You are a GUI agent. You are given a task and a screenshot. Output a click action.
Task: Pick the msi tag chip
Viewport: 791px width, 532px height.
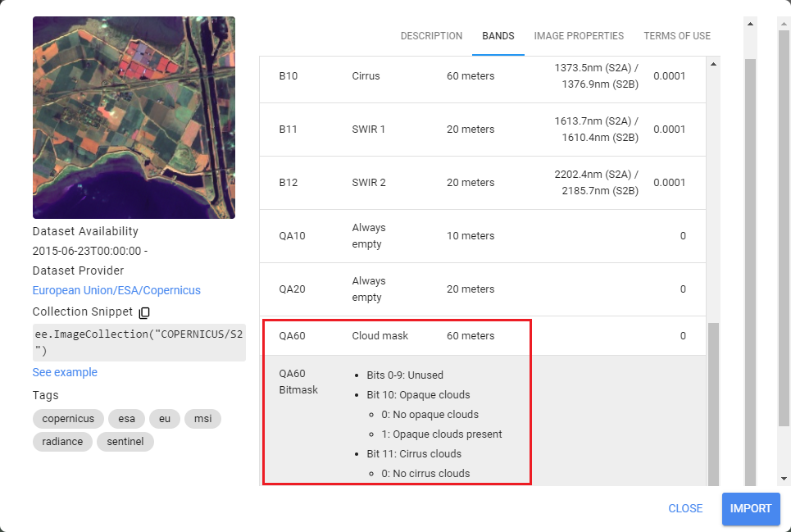pyautogui.click(x=202, y=419)
